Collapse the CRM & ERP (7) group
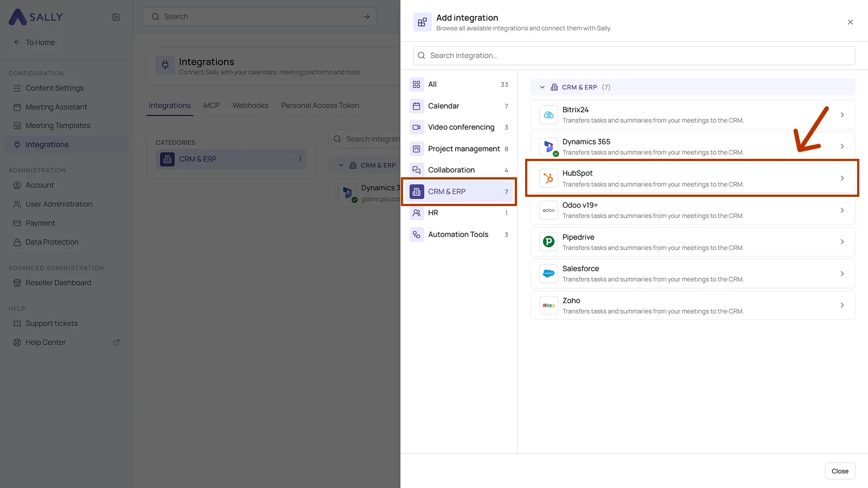Screen dimensions: 868x488 542,87
